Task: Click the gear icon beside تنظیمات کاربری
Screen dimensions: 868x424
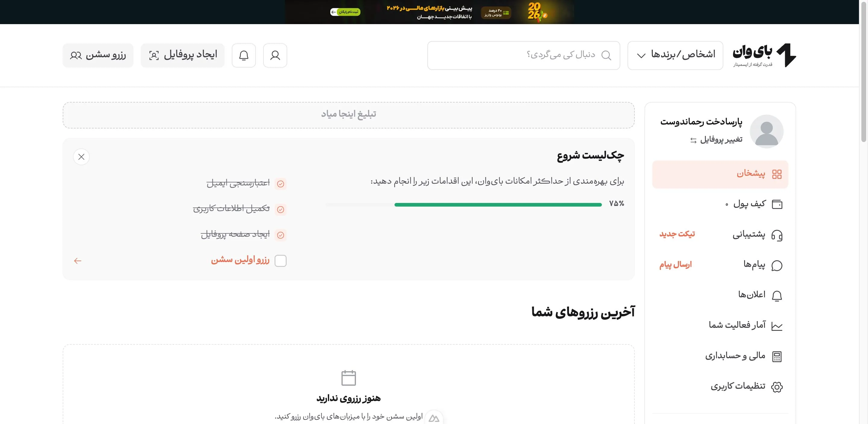Action: pos(777,387)
